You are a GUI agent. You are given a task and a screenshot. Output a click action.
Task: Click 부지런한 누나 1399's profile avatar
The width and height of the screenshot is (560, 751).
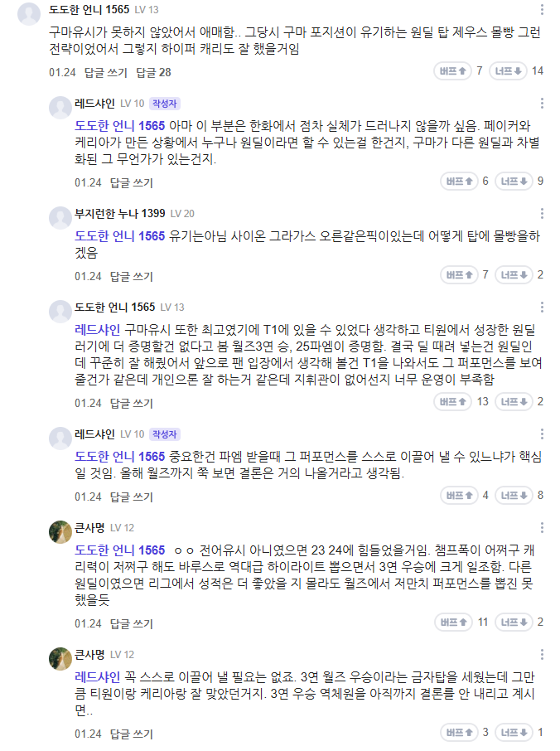click(60, 218)
